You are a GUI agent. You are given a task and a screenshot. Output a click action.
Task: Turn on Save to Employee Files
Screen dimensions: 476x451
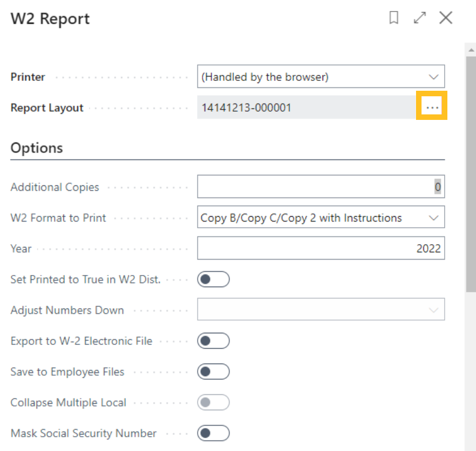[x=213, y=372]
